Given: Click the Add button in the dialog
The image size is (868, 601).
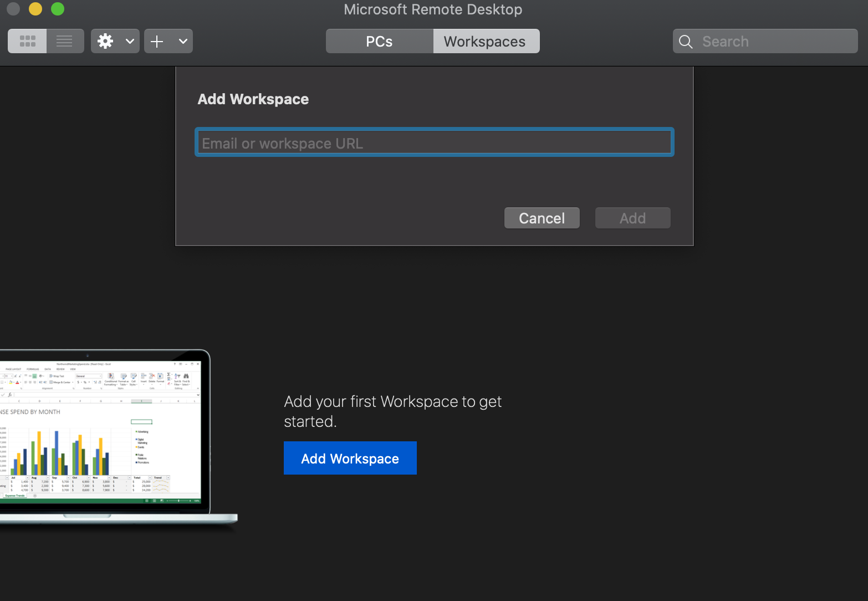Looking at the screenshot, I should [632, 218].
